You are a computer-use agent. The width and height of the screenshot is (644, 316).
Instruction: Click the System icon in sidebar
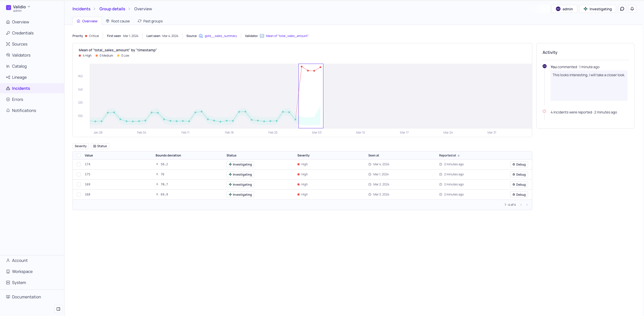[x=8, y=283]
